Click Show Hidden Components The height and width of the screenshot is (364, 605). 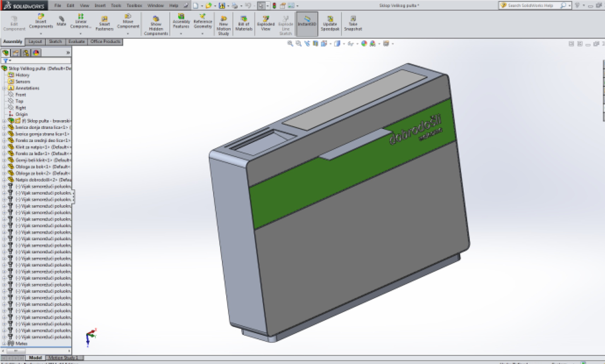pyautogui.click(x=156, y=25)
